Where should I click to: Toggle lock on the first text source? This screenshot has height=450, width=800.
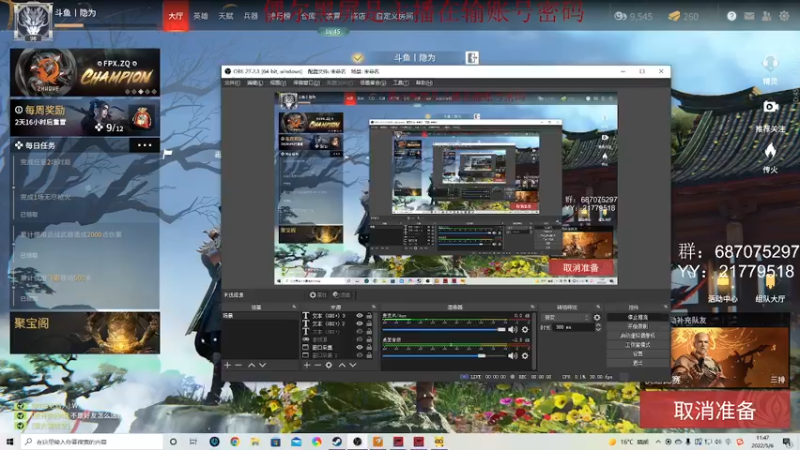369,316
